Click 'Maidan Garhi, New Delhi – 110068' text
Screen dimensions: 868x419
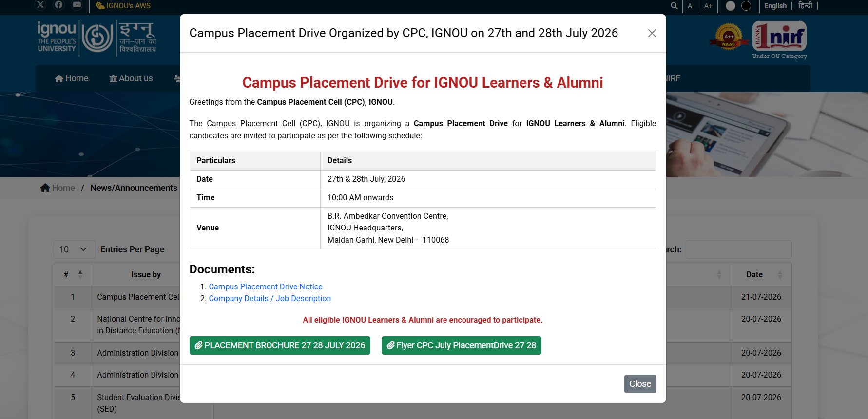(388, 240)
